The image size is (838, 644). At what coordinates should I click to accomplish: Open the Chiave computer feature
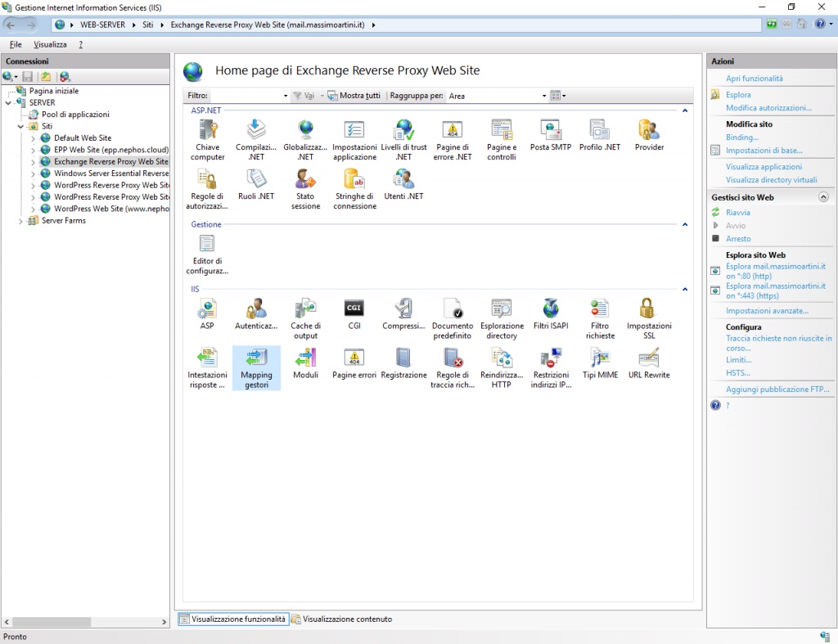point(207,140)
